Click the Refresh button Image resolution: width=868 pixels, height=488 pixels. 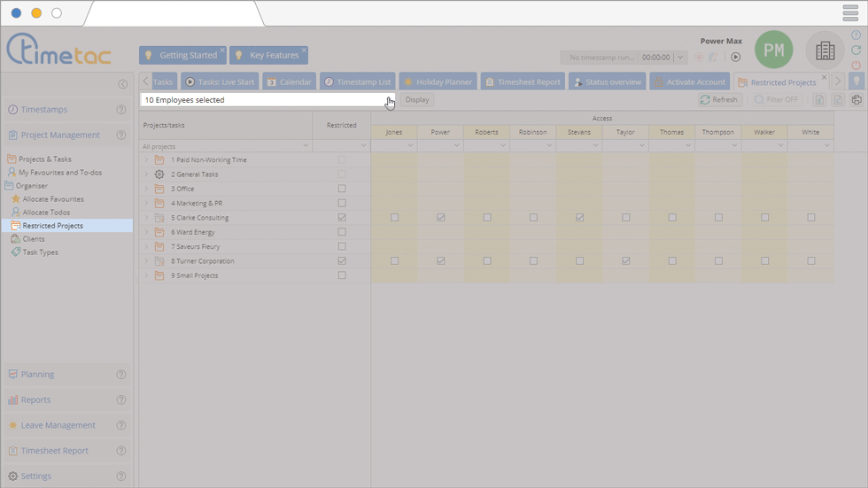click(x=718, y=100)
